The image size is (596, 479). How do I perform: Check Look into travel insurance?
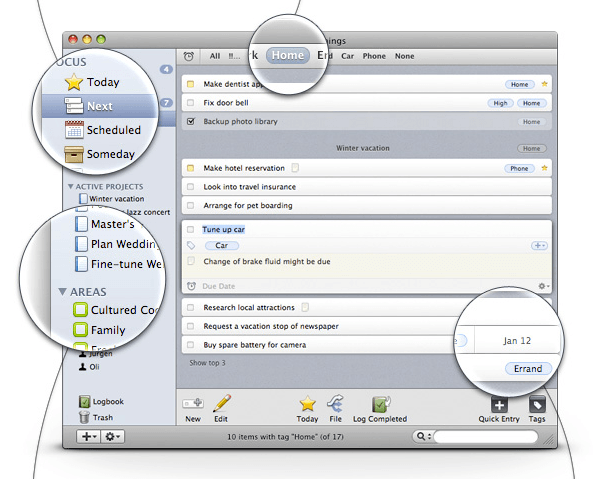[x=190, y=187]
